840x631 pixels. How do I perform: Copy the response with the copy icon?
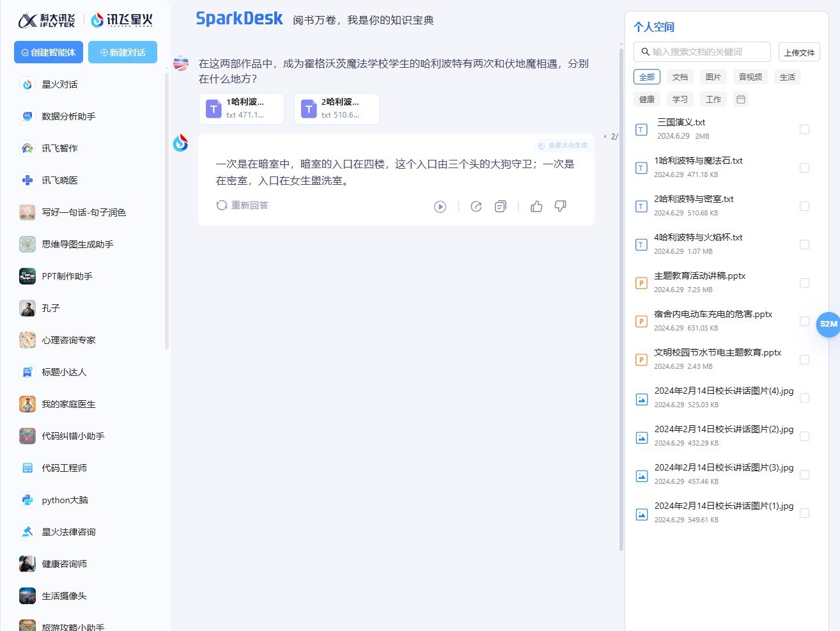[x=501, y=206]
